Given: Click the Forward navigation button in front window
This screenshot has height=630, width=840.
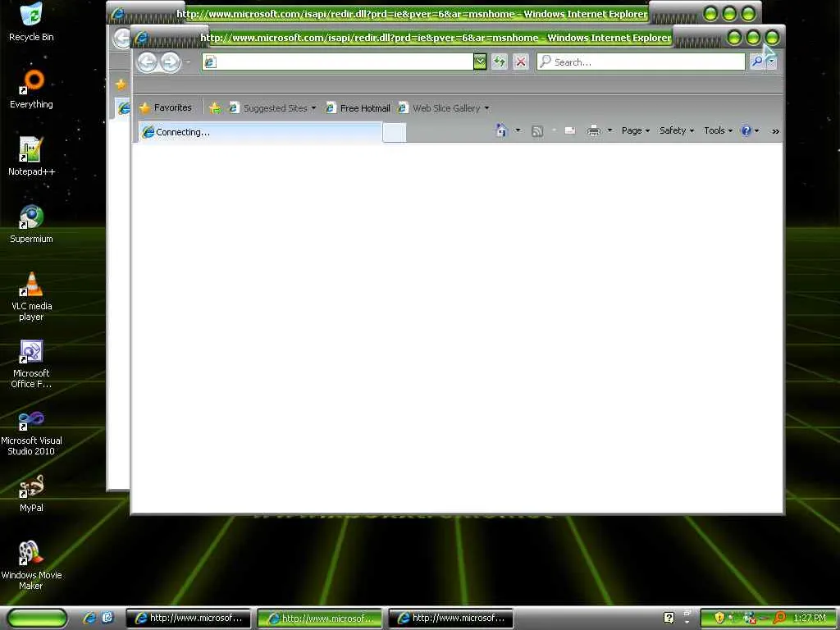Looking at the screenshot, I should 171,62.
